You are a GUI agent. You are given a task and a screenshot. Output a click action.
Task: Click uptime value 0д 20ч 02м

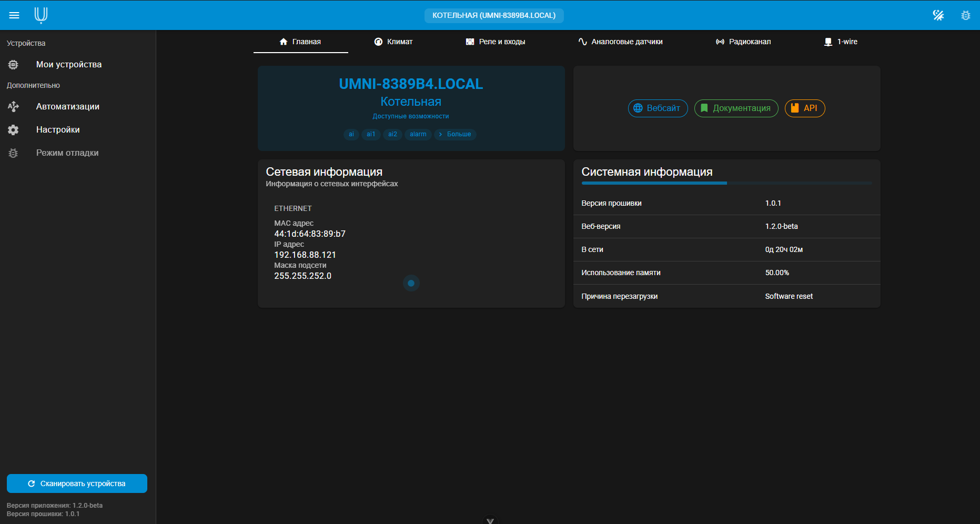[784, 249]
